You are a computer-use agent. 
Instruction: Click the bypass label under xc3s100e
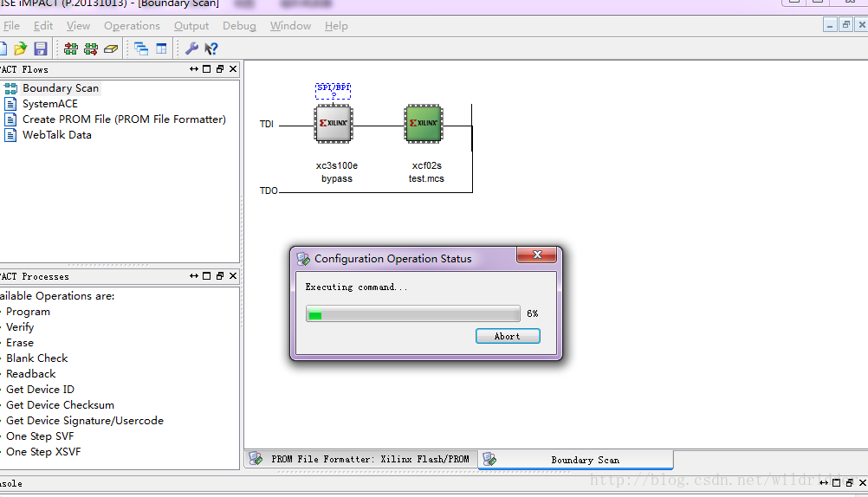coord(337,178)
